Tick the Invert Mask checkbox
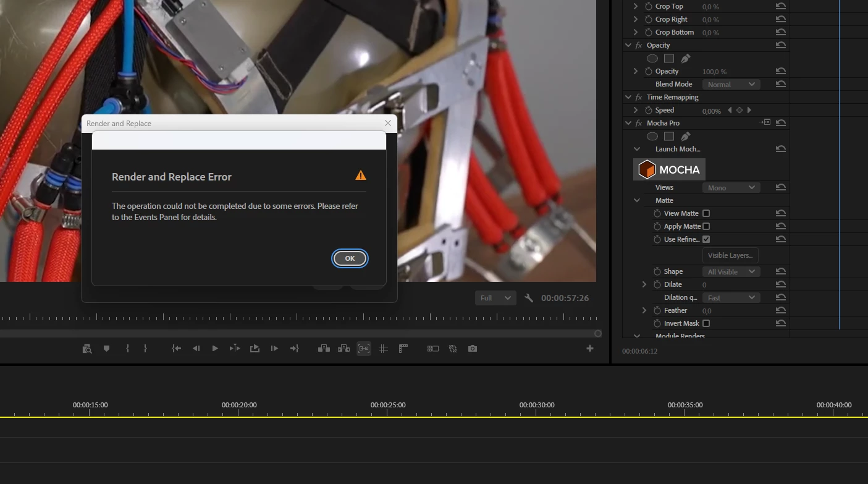 (706, 323)
